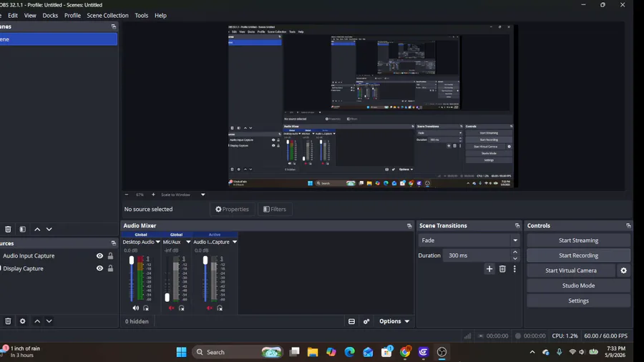Open advanced audio properties gear icon
Screen dimensions: 644x362
coord(366,321)
